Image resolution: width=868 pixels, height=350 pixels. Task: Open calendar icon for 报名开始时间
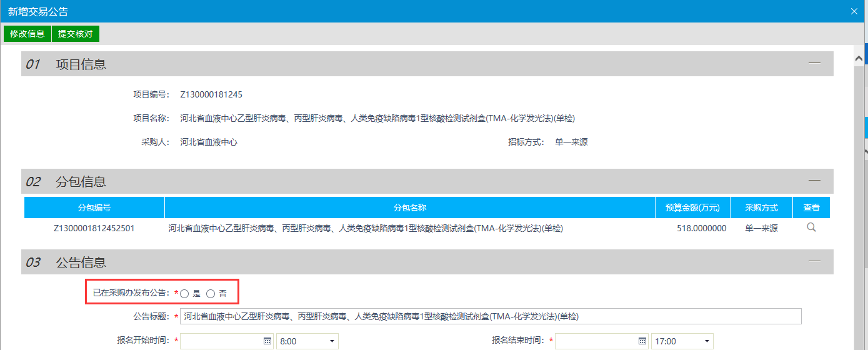267,341
